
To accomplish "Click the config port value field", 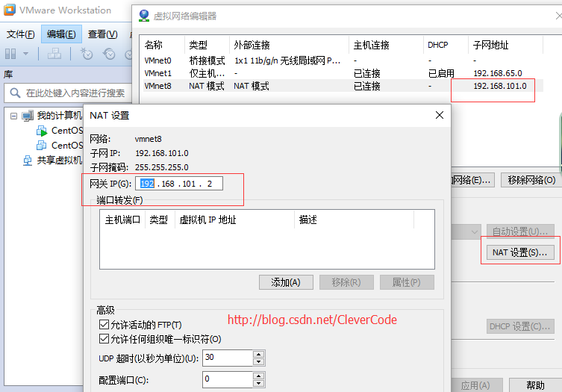I will 228,379.
